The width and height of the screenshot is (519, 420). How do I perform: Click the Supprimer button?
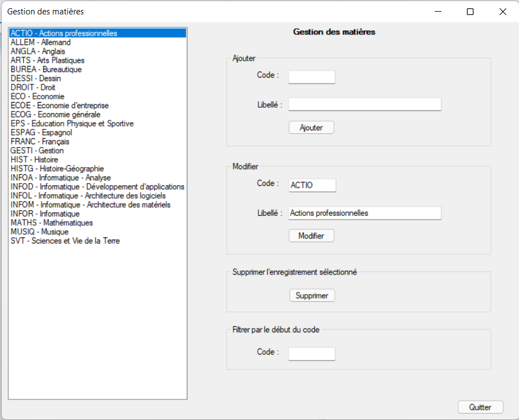(x=312, y=296)
